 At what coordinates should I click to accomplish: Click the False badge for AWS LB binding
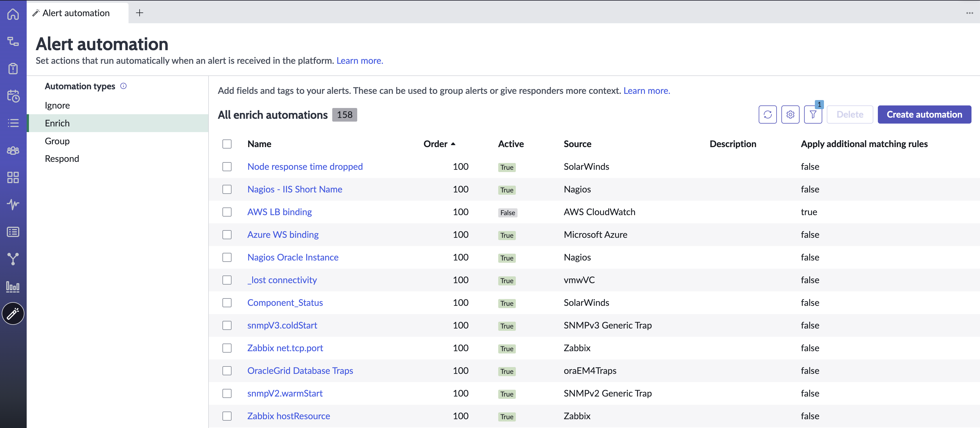[508, 213]
